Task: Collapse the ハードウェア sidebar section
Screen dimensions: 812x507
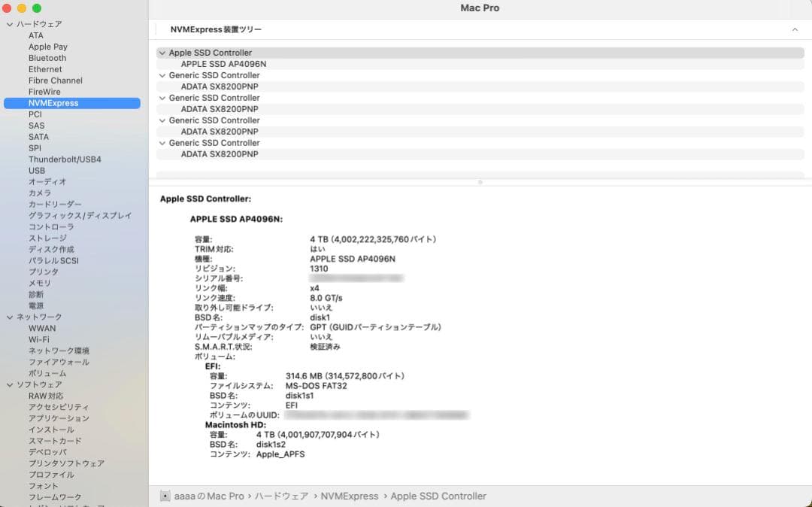Action: tap(8, 23)
